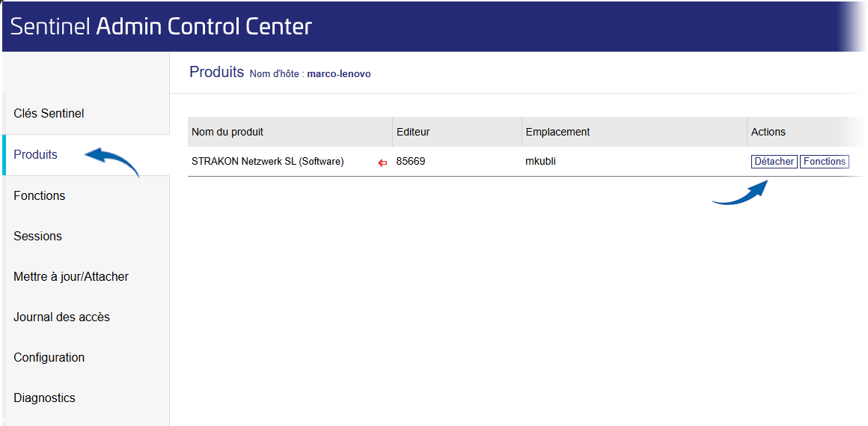Open the Fonctions page in the sidebar
This screenshot has height=426, width=868.
pos(86,195)
